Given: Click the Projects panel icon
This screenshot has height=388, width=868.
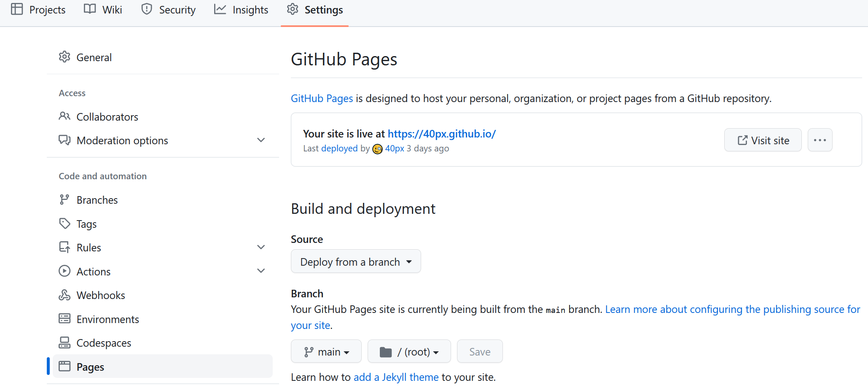Looking at the screenshot, I should 17,9.
